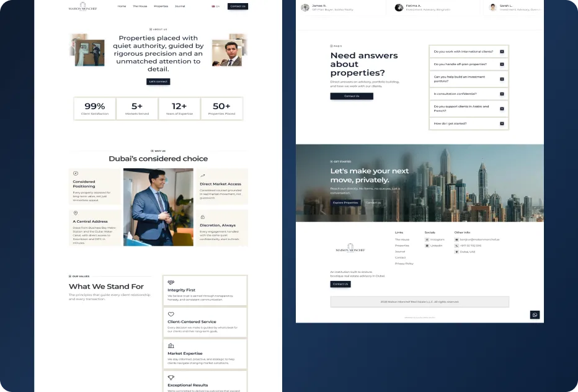Click the Instagram icon in footer socials
Viewport: 578px width, 392px height.
tap(427, 239)
